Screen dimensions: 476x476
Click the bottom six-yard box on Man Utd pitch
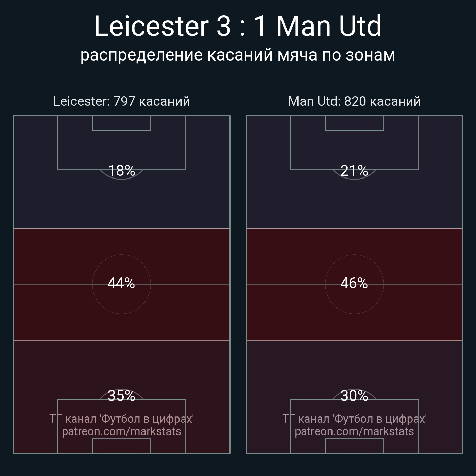click(x=354, y=446)
